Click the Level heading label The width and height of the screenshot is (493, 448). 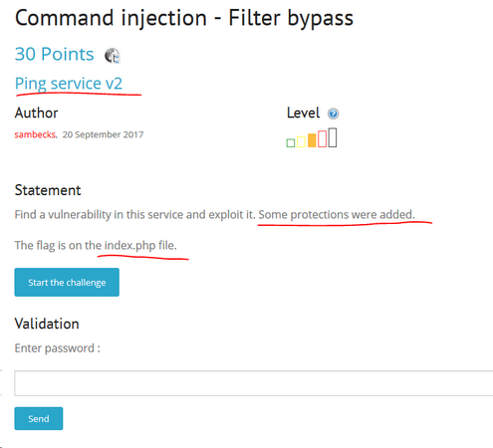(303, 112)
